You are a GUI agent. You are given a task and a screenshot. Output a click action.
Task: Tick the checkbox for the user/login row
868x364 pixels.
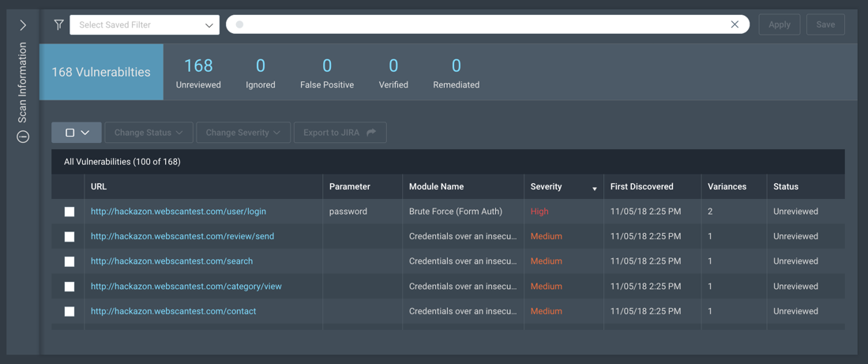70,212
